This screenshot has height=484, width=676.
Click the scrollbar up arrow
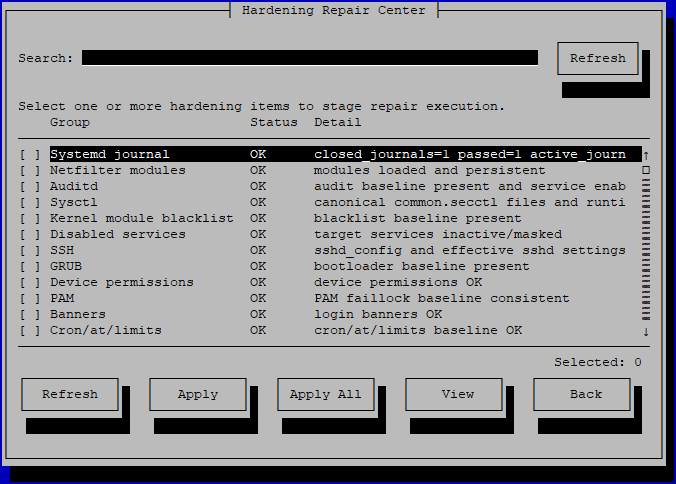coord(646,155)
